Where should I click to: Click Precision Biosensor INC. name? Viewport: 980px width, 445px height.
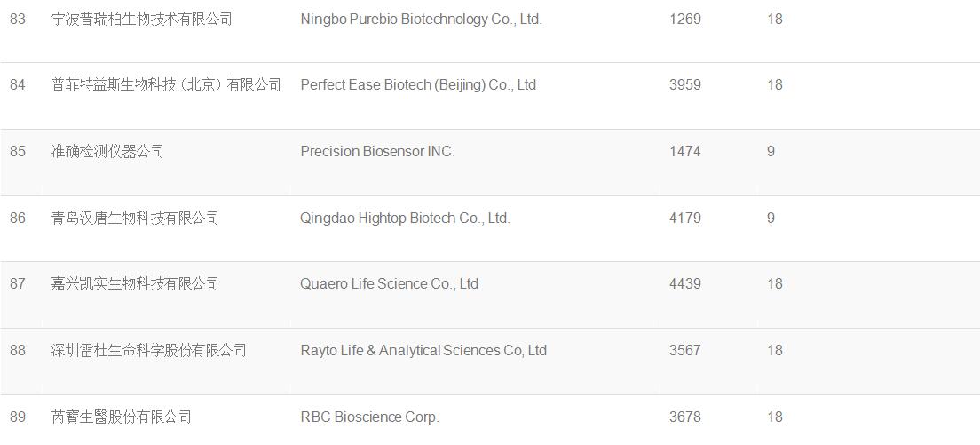pos(377,151)
